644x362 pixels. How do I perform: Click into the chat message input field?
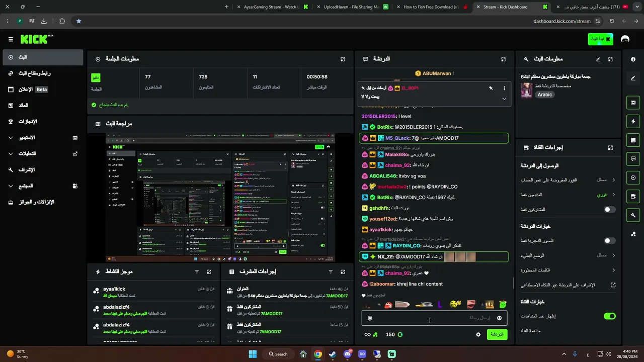coord(434,318)
